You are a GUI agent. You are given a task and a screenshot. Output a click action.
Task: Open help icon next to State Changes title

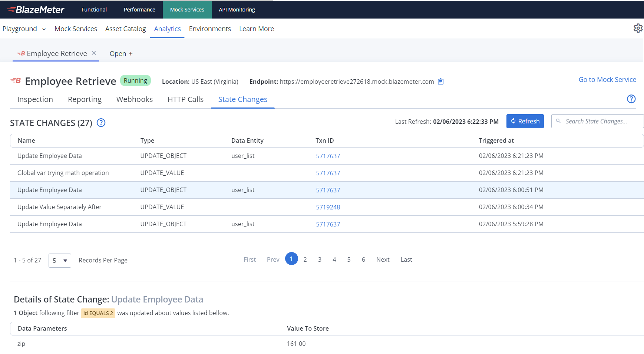coord(101,123)
